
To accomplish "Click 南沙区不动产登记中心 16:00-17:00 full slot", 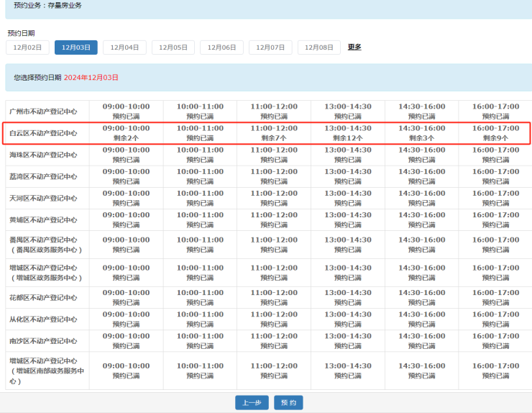I will [x=495, y=341].
